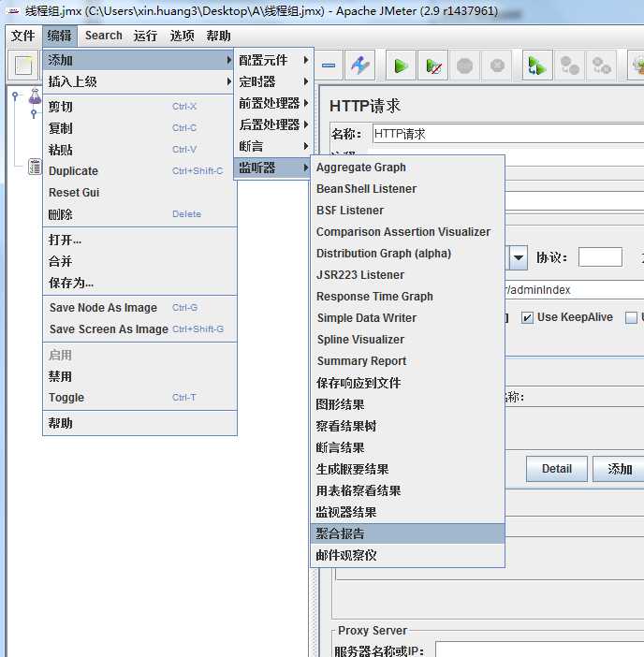Click the Toggle lightning-bolt toolbar icon

pyautogui.click(x=360, y=66)
